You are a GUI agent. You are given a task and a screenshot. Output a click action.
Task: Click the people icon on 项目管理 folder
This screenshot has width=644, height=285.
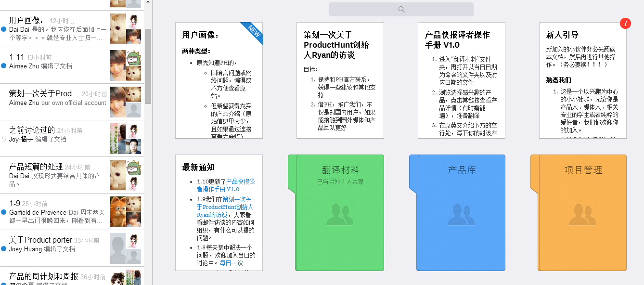coord(582,215)
